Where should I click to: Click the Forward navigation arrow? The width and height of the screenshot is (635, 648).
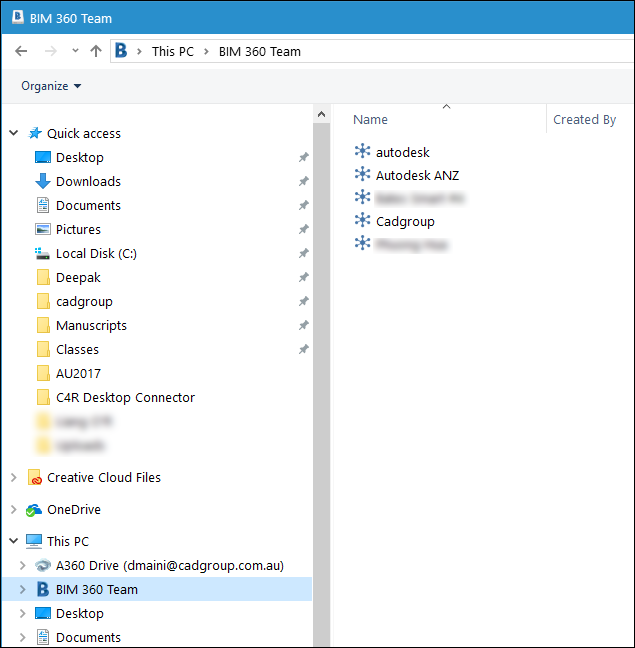[50, 51]
